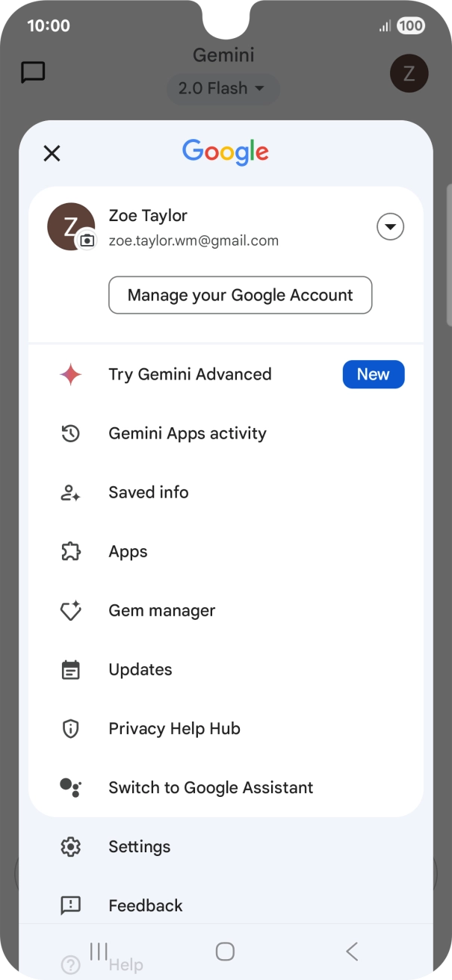Tap the Saved info person icon
452x980 pixels.
coord(70,492)
